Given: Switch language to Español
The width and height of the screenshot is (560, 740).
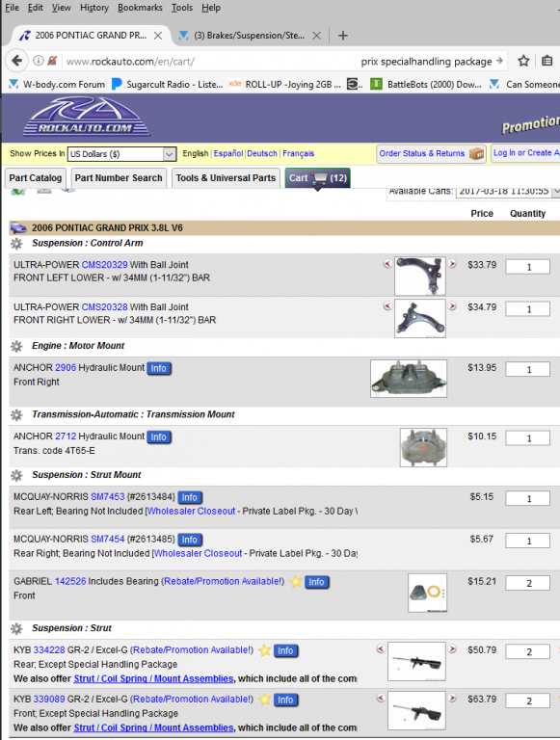Looking at the screenshot, I should (228, 153).
